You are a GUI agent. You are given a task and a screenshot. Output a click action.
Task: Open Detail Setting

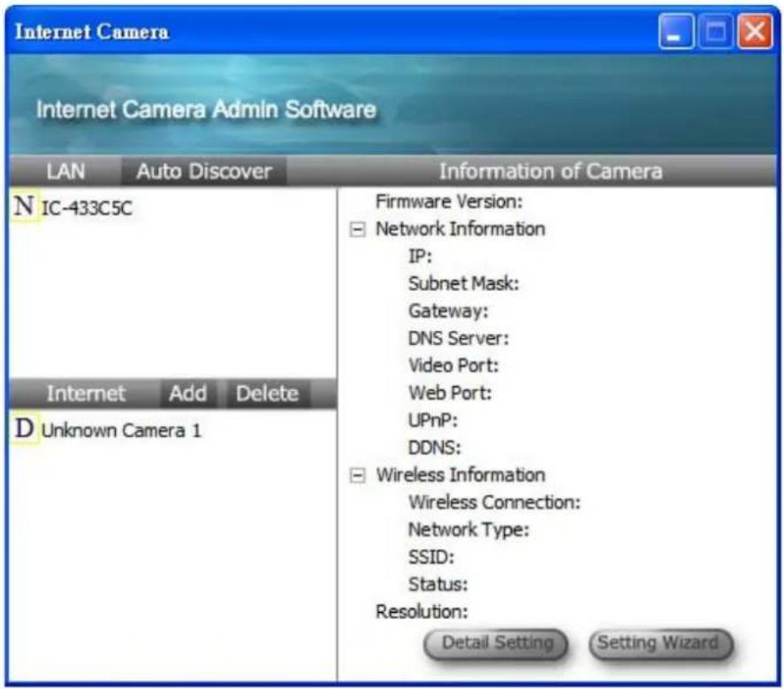496,643
